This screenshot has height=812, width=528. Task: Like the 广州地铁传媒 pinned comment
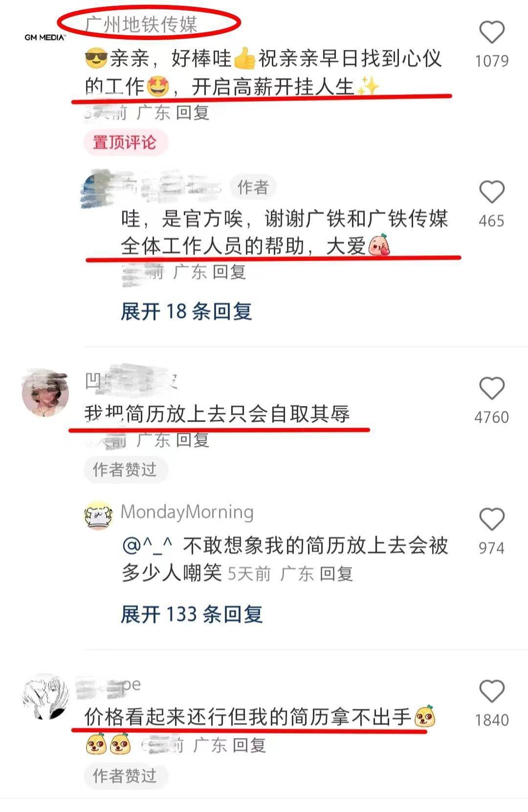491,32
